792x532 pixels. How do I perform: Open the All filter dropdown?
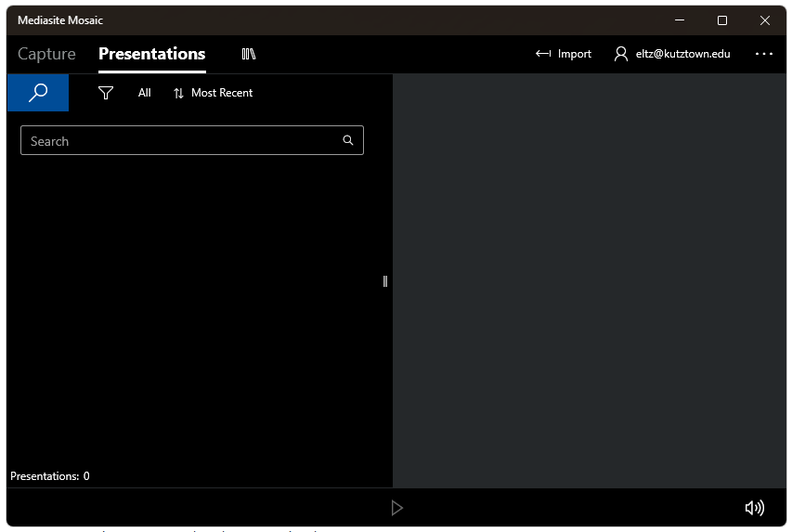point(145,93)
